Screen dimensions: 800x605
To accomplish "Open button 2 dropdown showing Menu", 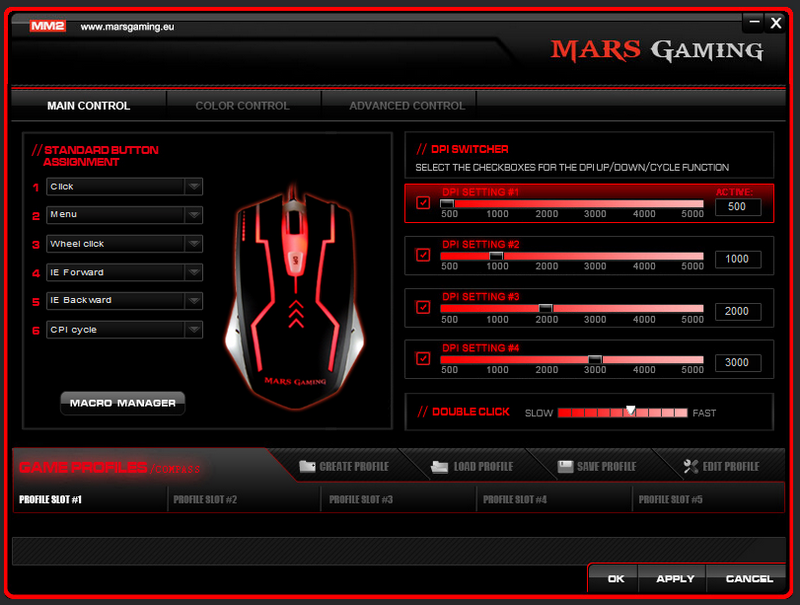I will point(124,215).
